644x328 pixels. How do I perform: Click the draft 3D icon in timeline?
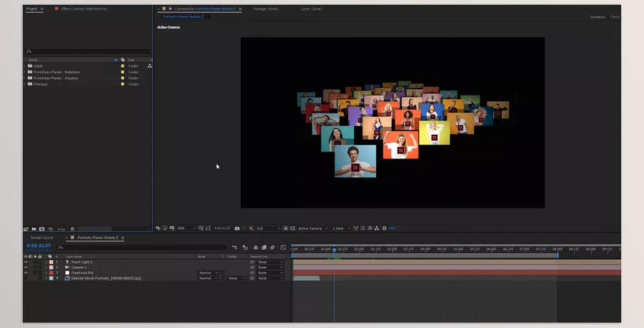pos(246,248)
